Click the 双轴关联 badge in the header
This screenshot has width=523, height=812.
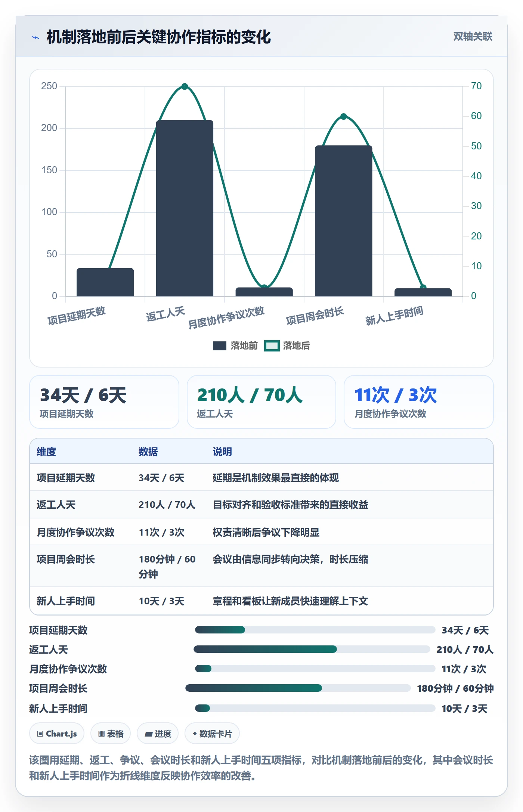(x=473, y=36)
